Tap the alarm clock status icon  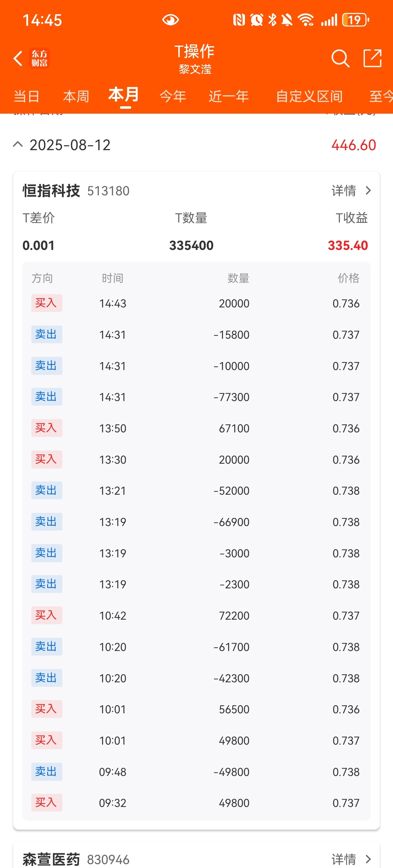[x=256, y=20]
